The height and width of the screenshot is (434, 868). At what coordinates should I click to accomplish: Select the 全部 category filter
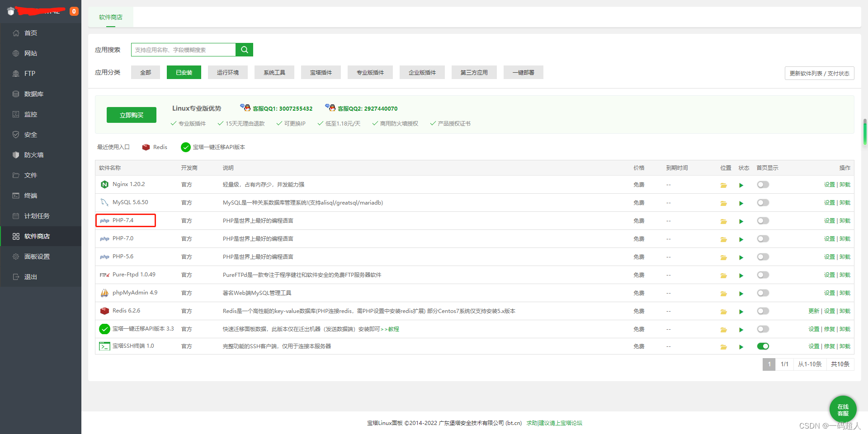click(x=146, y=72)
